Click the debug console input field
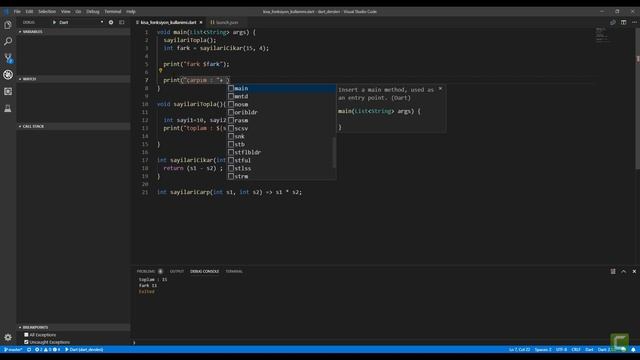Viewport: 640px width, 360px height. (384, 342)
